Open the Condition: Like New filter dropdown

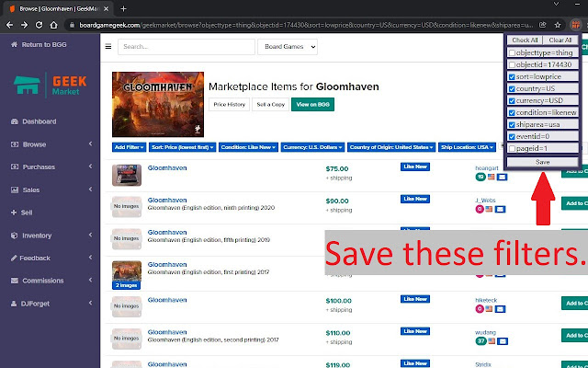[x=248, y=147]
